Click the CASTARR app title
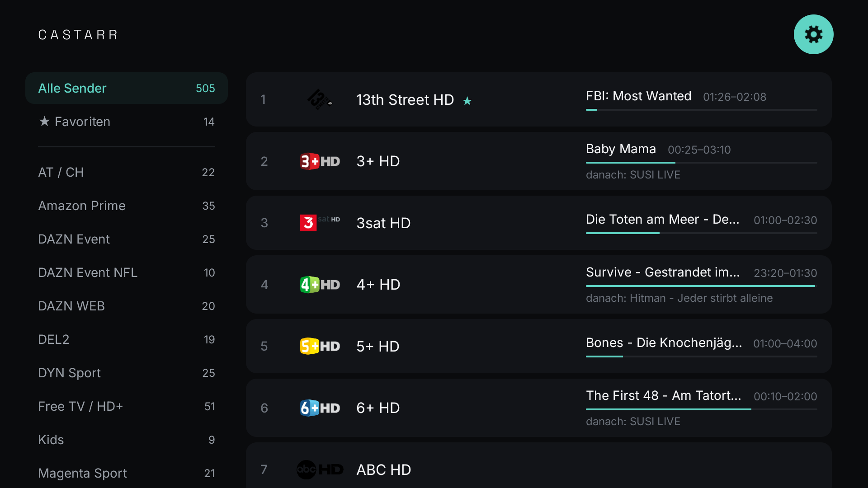 (78, 35)
